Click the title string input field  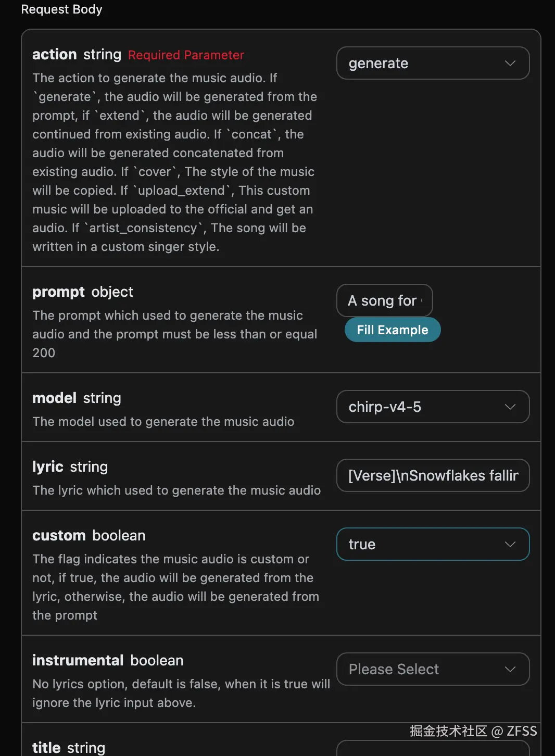[433, 749]
